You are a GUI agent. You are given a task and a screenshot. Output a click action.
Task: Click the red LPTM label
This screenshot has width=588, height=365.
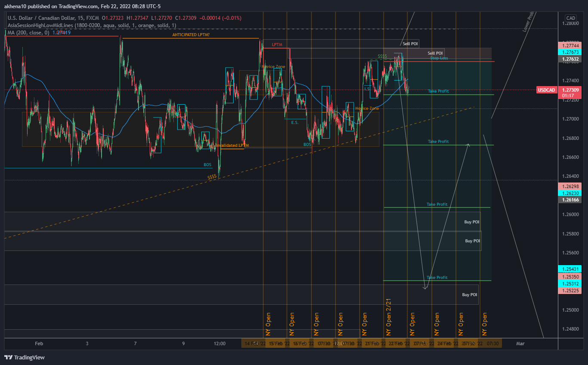click(x=276, y=45)
